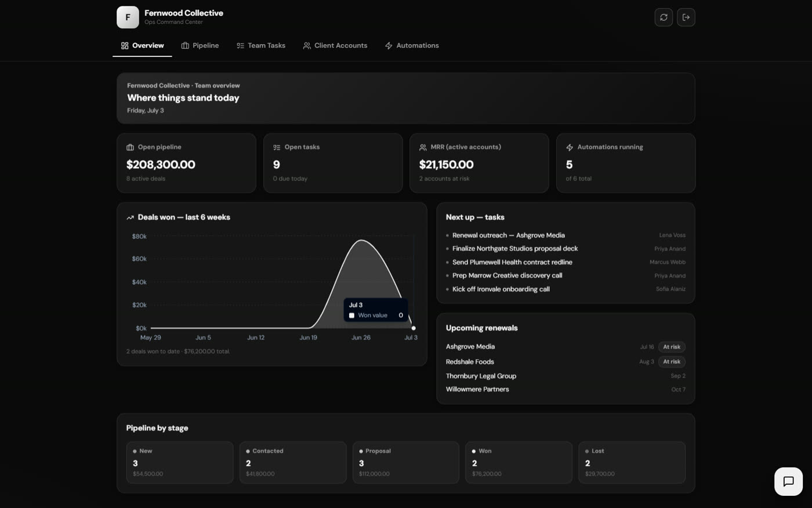Click the At risk badge for Ashgrove Media
Screen dimensions: 812x508
[672, 347]
